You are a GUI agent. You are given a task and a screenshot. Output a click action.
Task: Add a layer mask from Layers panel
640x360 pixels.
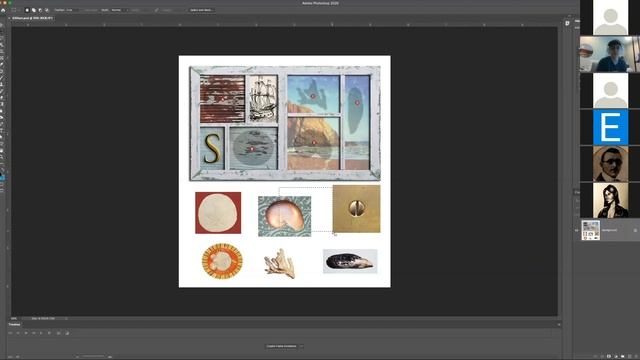pos(609,356)
